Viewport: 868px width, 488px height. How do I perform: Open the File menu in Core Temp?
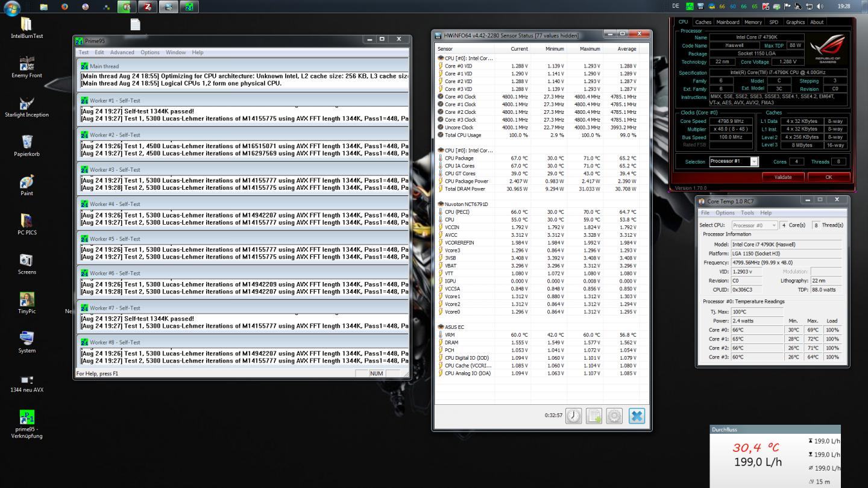point(705,213)
